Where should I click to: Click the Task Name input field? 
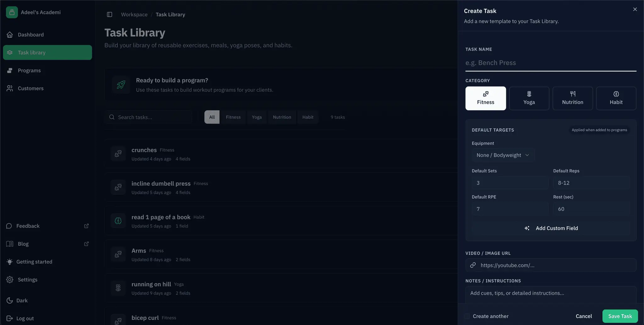click(x=551, y=63)
